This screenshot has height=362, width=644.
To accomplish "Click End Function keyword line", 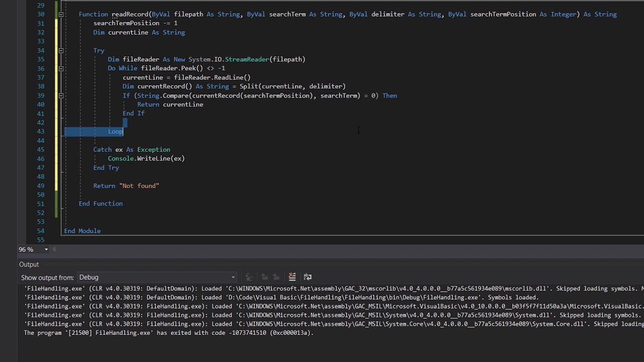I will (x=101, y=204).
